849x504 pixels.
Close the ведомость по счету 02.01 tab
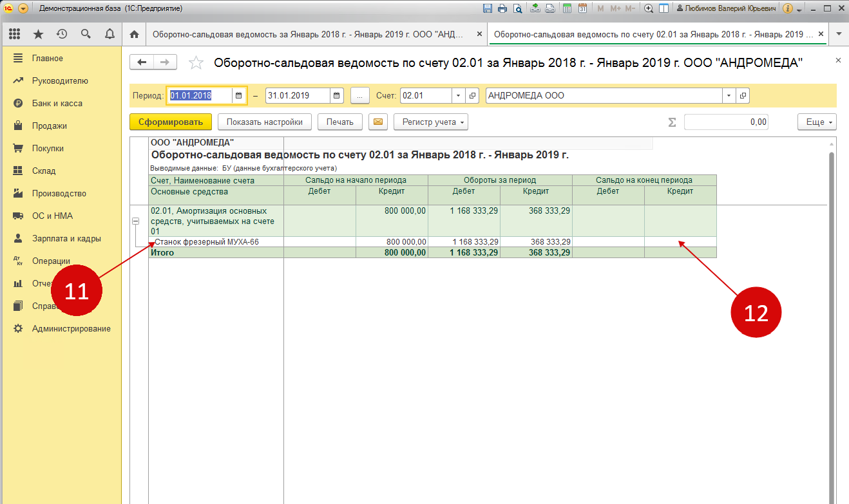pyautogui.click(x=819, y=34)
